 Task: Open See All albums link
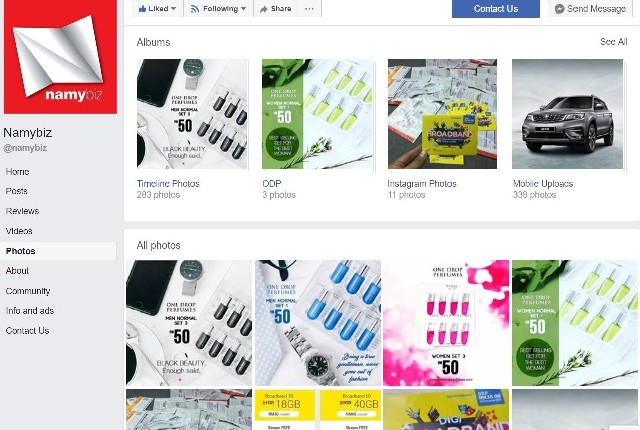(x=613, y=42)
